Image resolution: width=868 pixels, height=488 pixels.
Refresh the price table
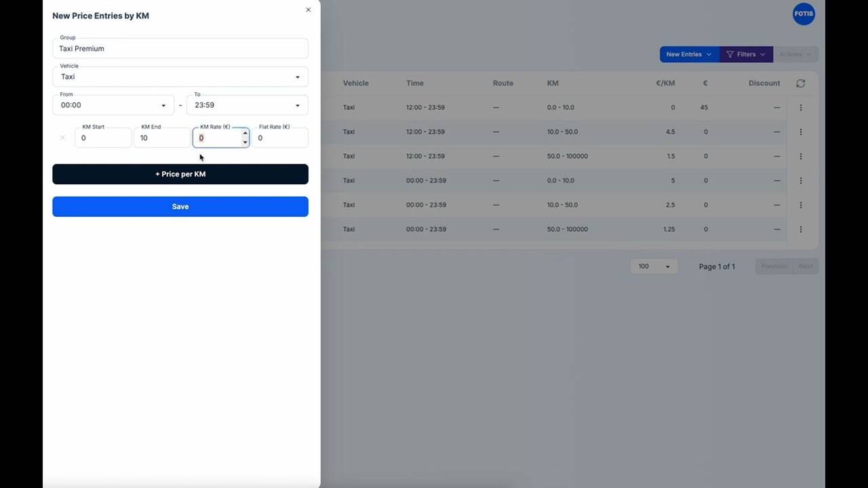(800, 83)
